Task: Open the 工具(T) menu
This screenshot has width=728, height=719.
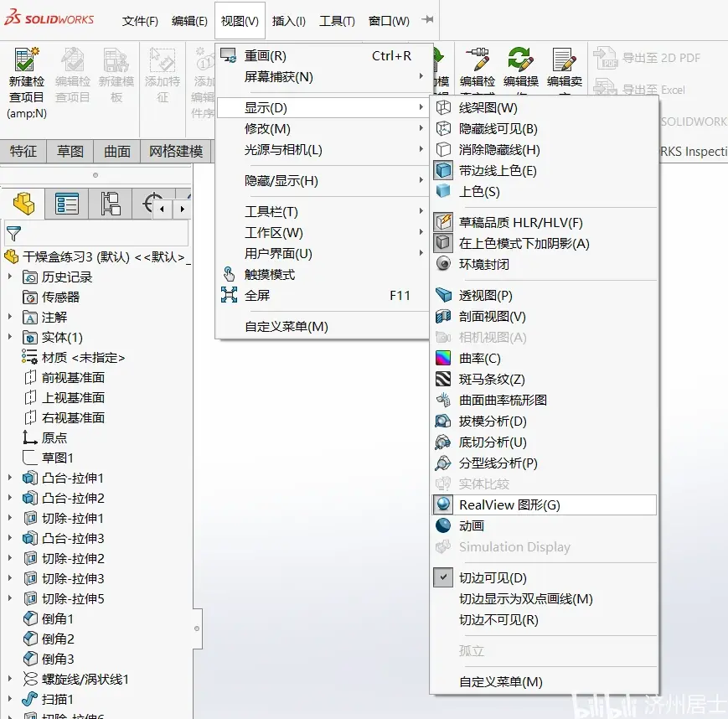Action: coord(337,21)
